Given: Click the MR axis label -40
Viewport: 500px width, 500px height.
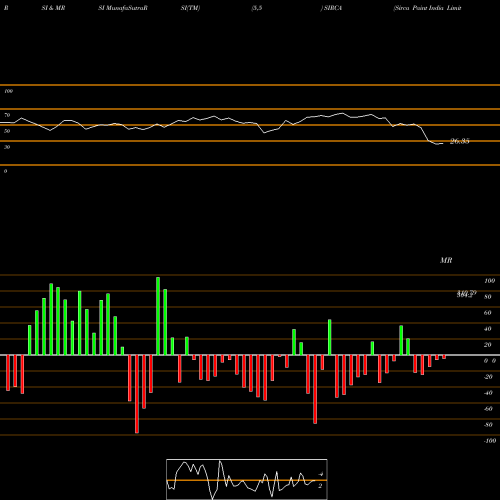Looking at the screenshot, I should (x=488, y=393).
